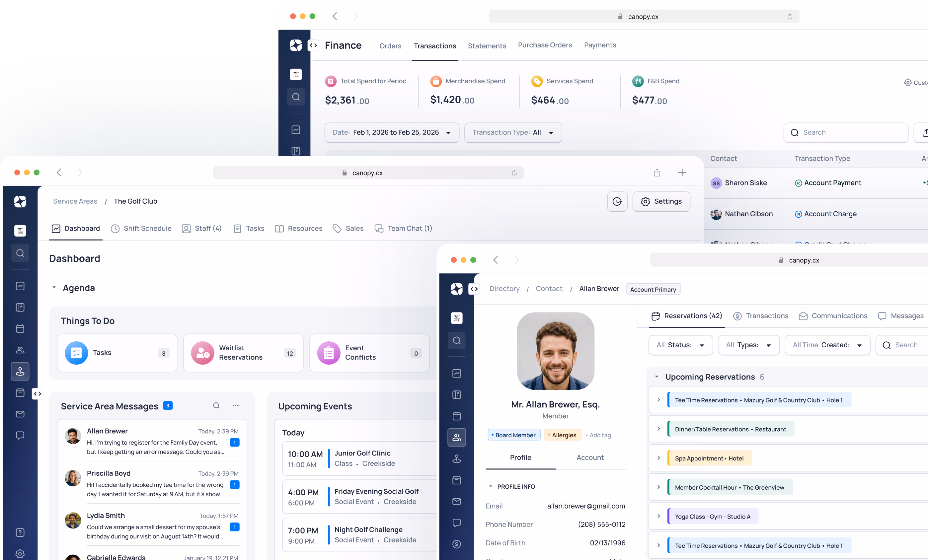
Task: Click Canopy logo in Finance window sidebar
Action: click(x=296, y=45)
